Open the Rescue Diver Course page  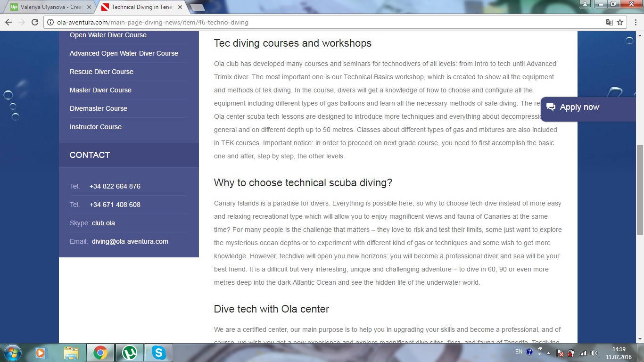point(101,72)
